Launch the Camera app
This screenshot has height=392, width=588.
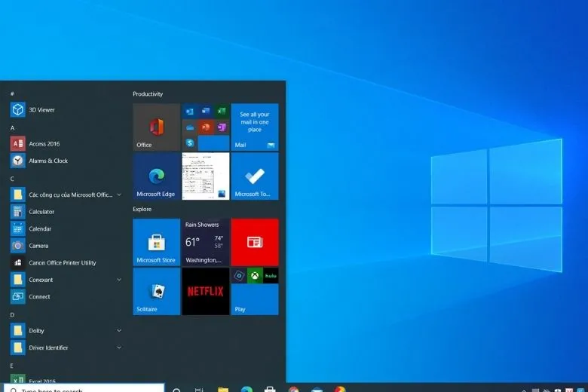click(38, 246)
